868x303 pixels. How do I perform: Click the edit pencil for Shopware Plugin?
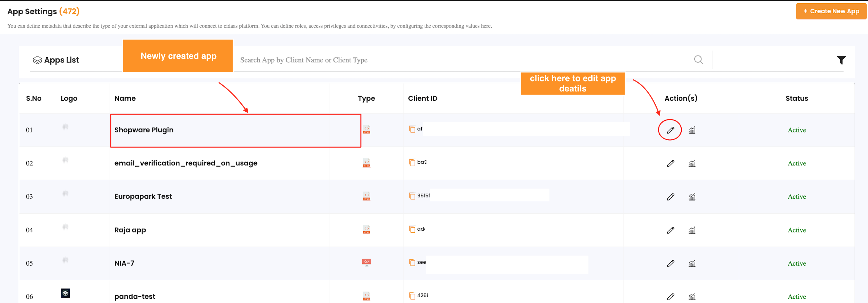[670, 130]
